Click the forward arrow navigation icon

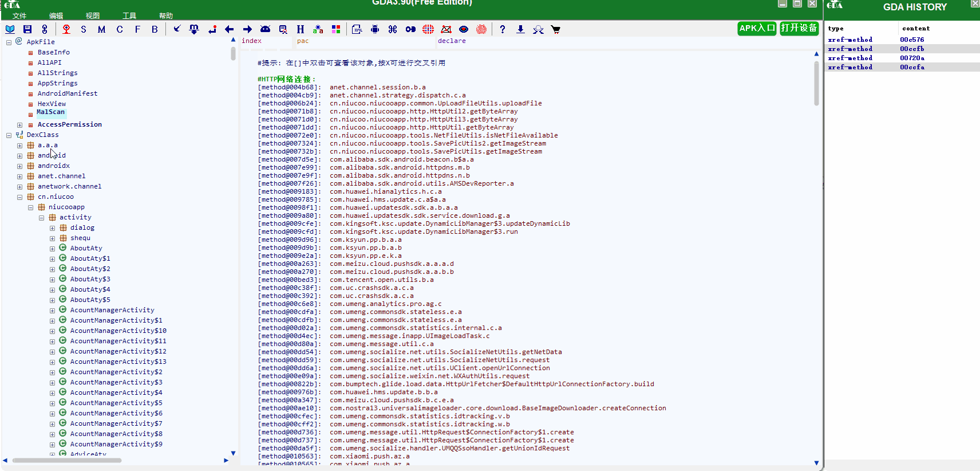[x=247, y=29]
